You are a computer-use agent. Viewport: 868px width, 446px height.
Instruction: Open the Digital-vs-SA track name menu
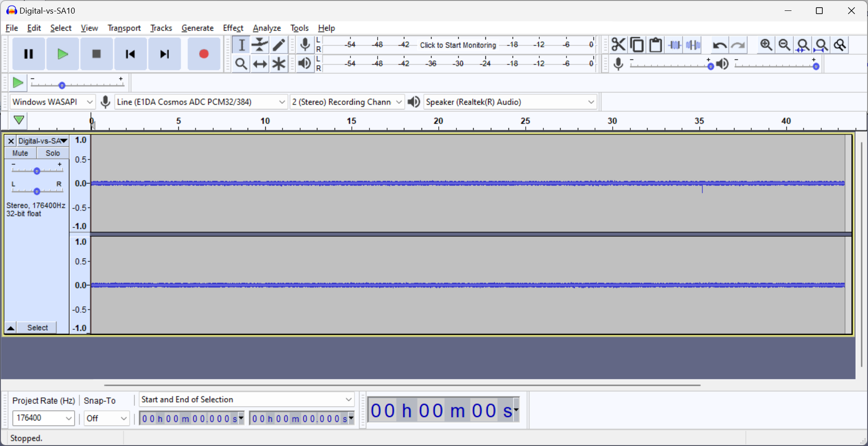[43, 141]
